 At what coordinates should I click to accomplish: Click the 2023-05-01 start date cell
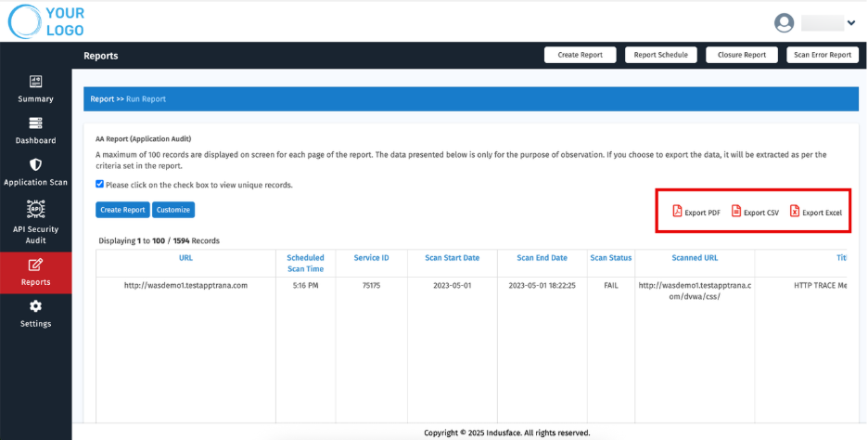coord(453,286)
